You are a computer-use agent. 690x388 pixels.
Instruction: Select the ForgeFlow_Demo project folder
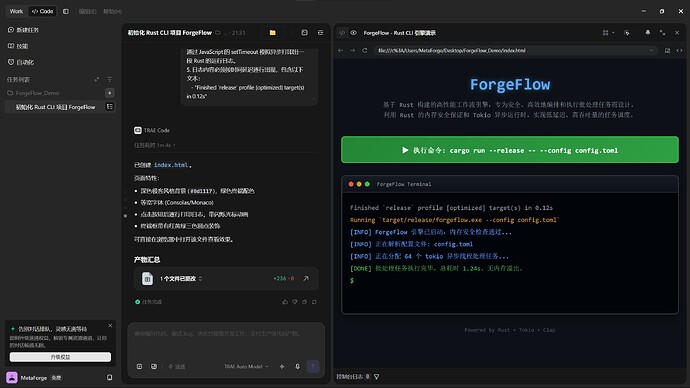33,93
